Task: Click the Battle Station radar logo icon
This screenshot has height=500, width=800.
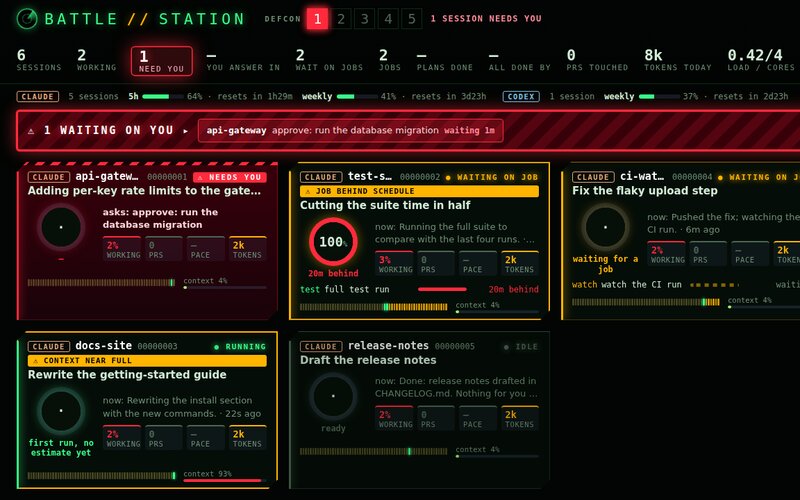Action: 27,19
